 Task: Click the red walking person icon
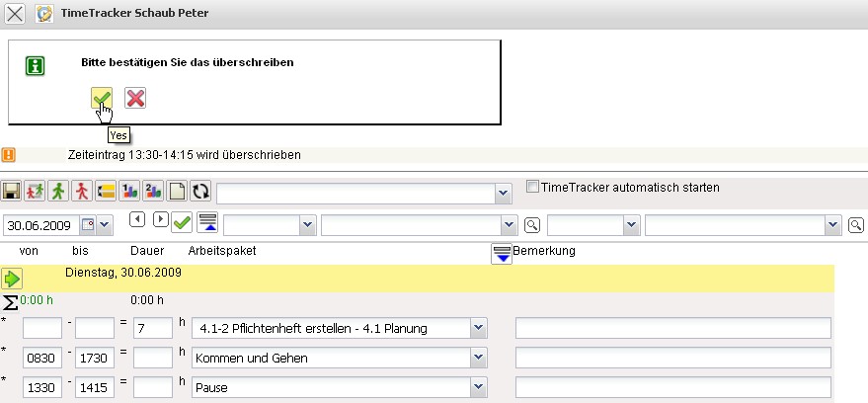83,191
